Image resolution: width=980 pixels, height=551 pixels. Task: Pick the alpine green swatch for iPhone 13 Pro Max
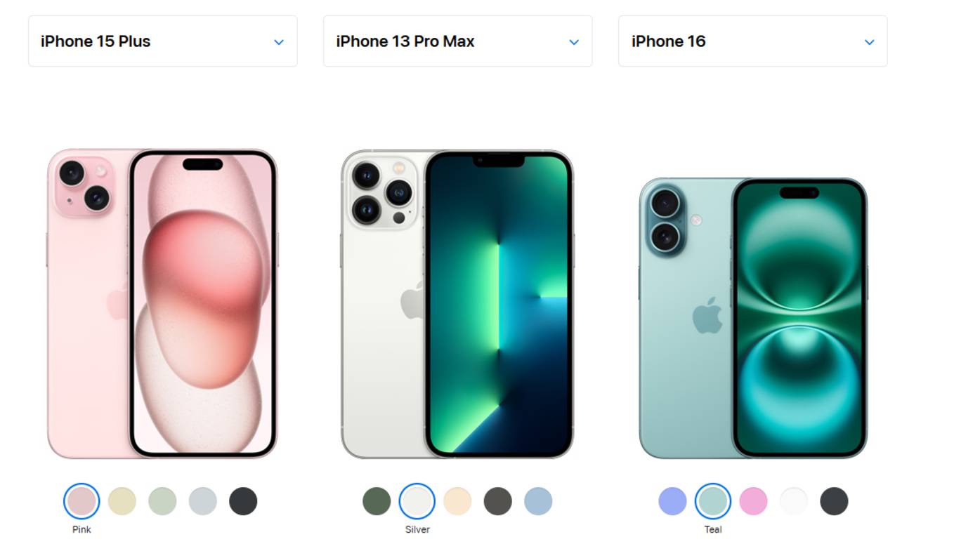coord(377,501)
